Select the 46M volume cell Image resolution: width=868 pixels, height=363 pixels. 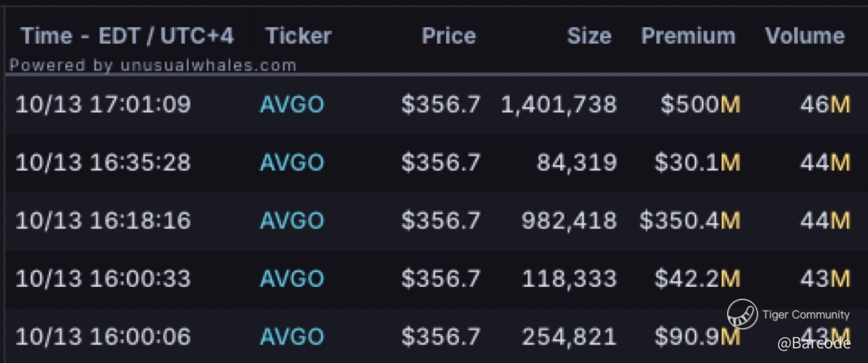coord(825,105)
